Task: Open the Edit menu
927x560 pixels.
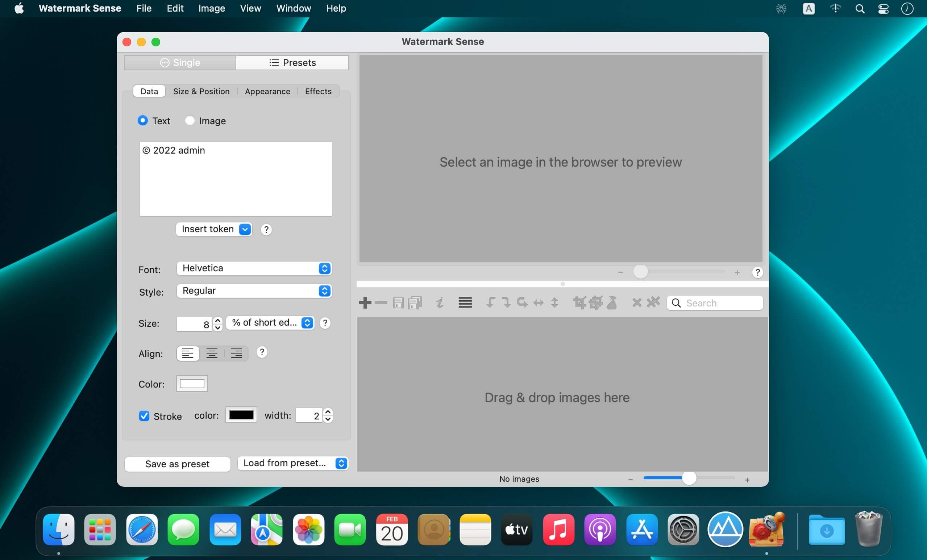Action: coord(175,8)
